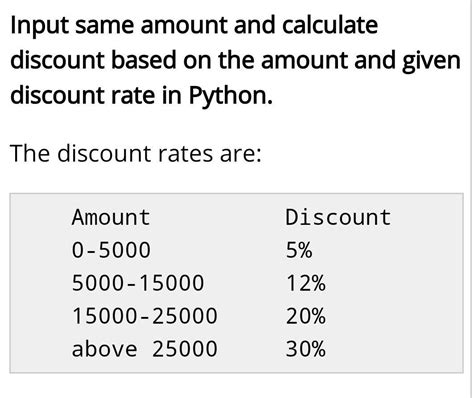Click the words 'discount rate in' in heading

[96, 95]
